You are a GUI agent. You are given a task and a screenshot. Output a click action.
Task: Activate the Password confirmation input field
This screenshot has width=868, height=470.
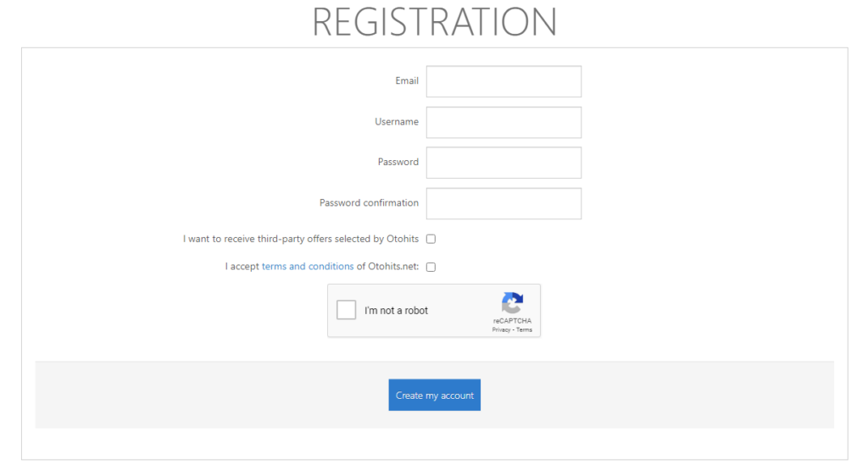point(504,203)
